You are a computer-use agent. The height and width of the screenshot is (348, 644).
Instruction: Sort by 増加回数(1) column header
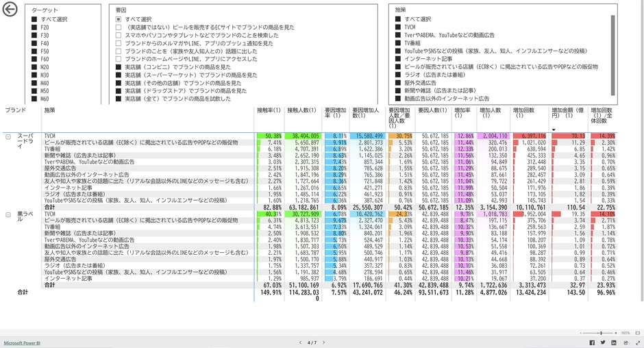pos(524,112)
